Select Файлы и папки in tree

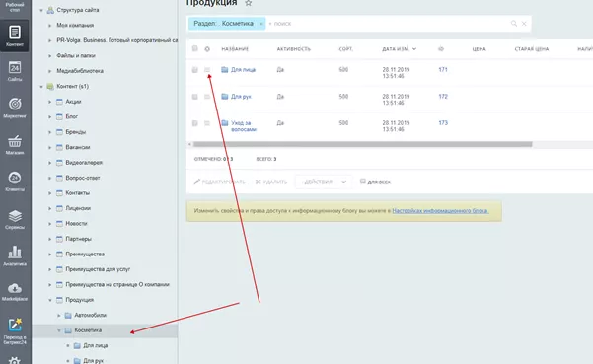click(x=76, y=55)
